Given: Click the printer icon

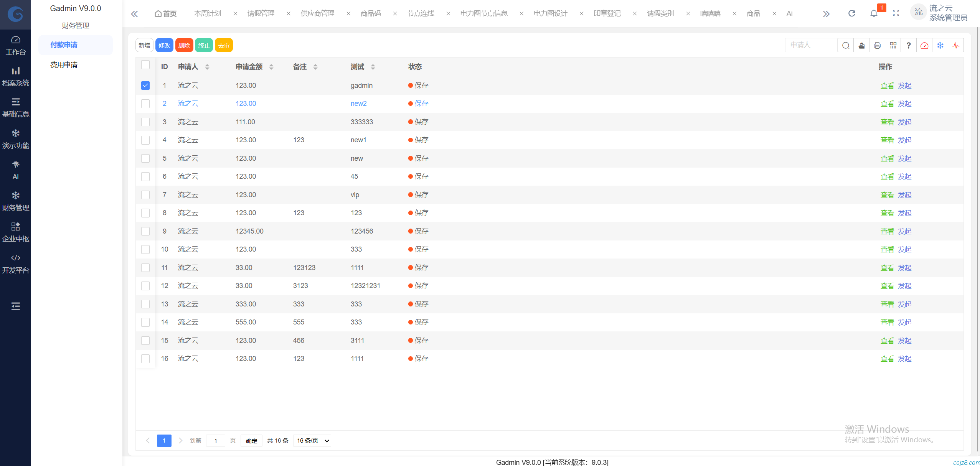Looking at the screenshot, I should click(x=877, y=45).
